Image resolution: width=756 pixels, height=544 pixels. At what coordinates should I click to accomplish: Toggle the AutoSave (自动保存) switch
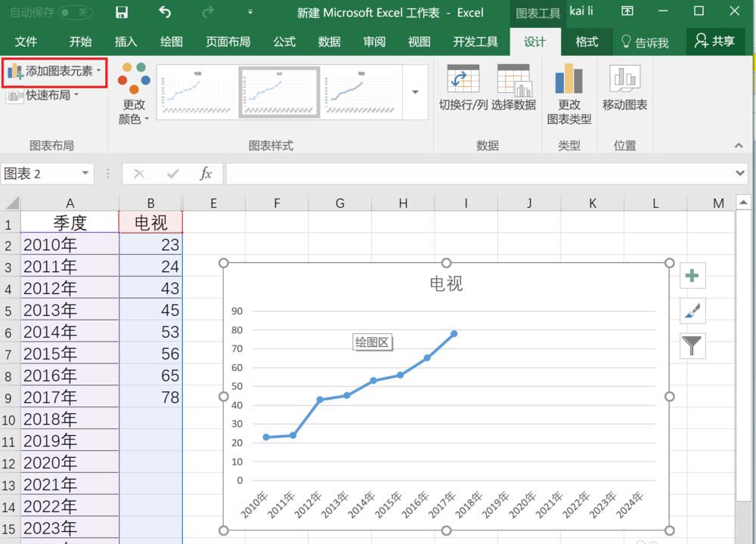pos(75,12)
